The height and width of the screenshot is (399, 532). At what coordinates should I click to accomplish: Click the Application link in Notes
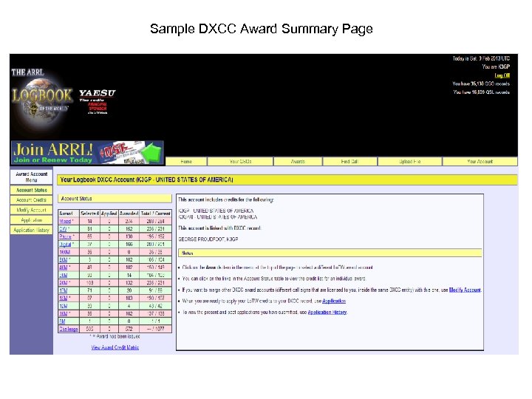tap(334, 301)
